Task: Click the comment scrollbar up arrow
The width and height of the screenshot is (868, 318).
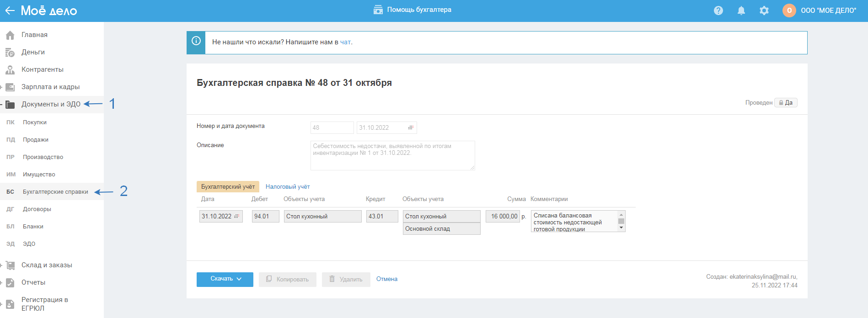Action: click(x=621, y=214)
